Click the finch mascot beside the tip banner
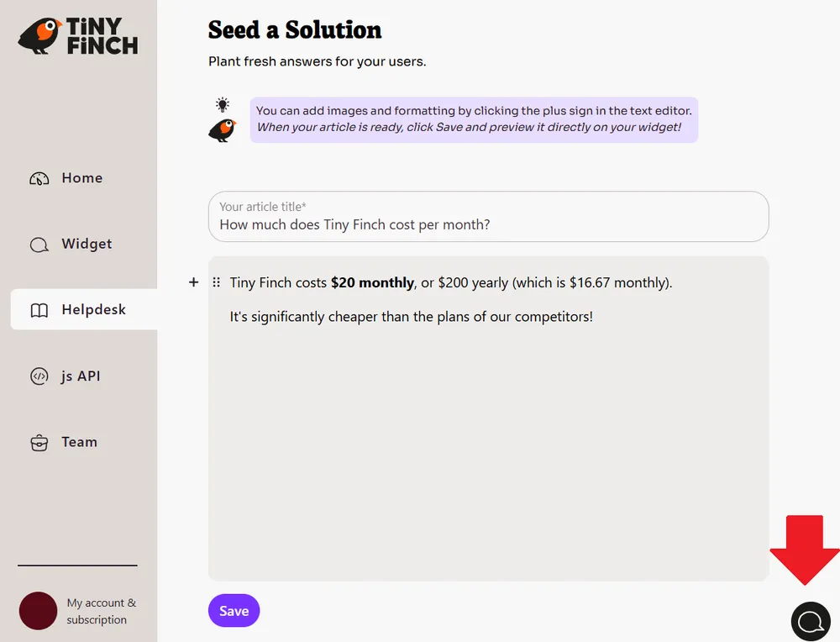Screen dimensions: 840x642 coord(221,130)
